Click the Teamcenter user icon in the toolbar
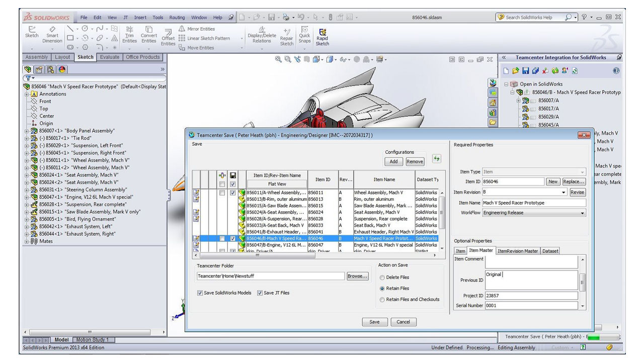Screen dimensions: 644x362 (565, 71)
